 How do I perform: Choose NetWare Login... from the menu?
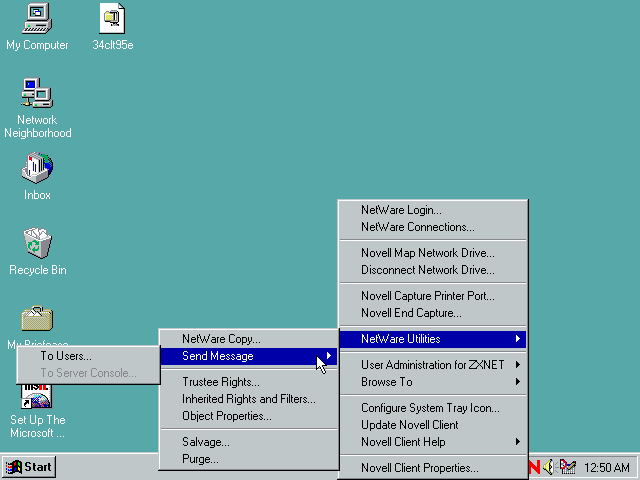[x=433, y=210]
